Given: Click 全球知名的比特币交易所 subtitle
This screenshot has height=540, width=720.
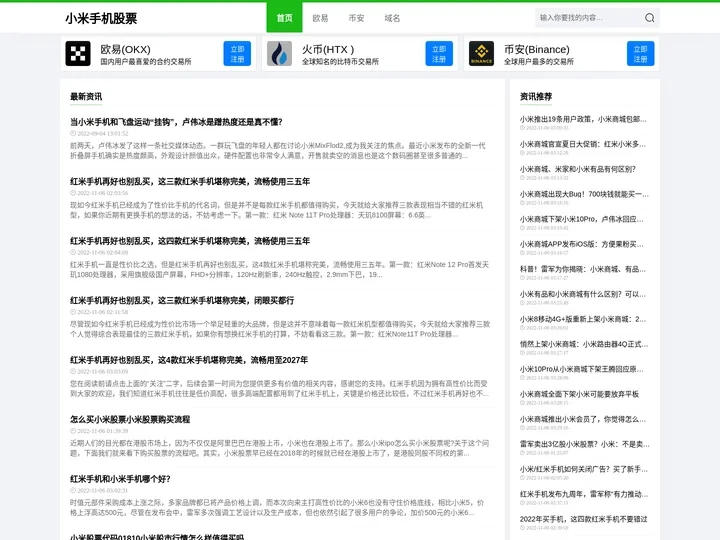Looking at the screenshot, I should pyautogui.click(x=340, y=62).
